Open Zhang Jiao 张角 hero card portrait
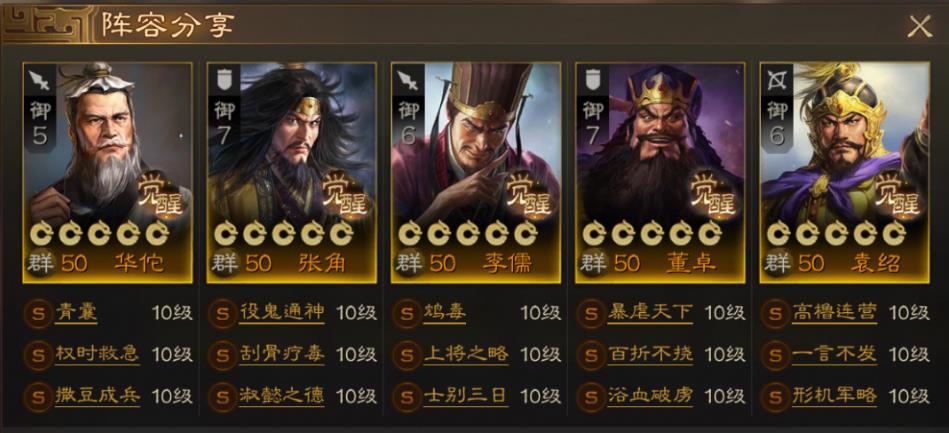Screen dimensions: 949x433 coord(292,173)
